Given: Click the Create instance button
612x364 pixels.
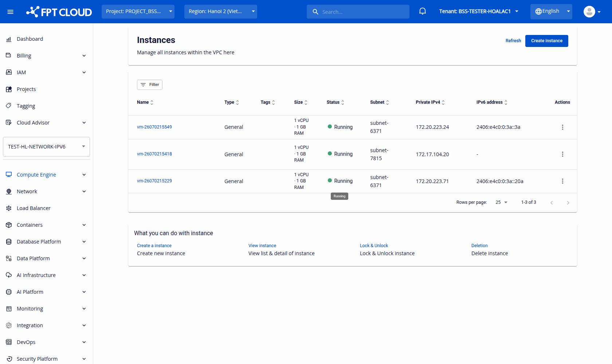Looking at the screenshot, I should click(x=546, y=41).
